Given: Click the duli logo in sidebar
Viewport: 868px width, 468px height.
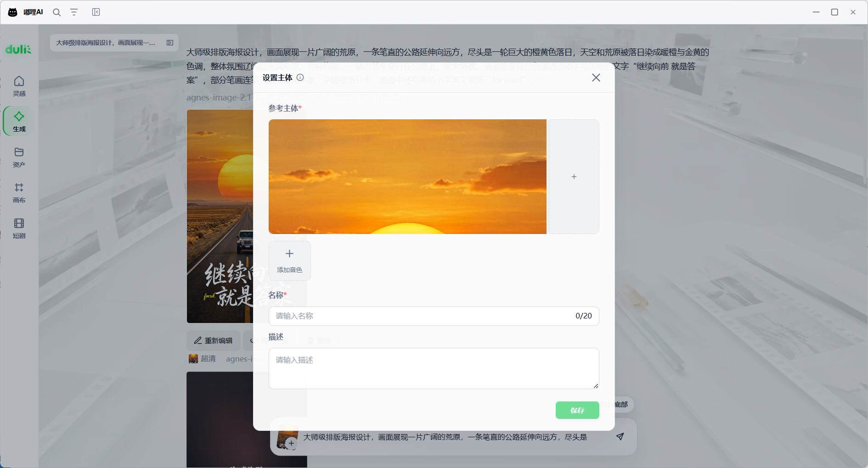Looking at the screenshot, I should coord(18,49).
